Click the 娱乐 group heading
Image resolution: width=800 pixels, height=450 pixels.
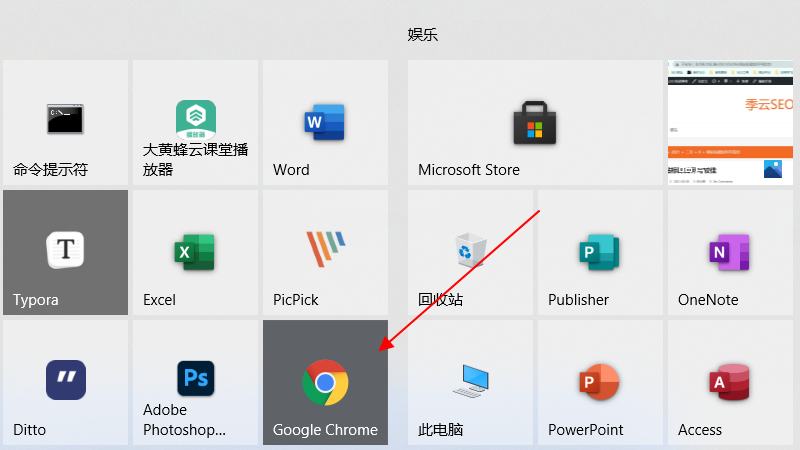point(422,35)
